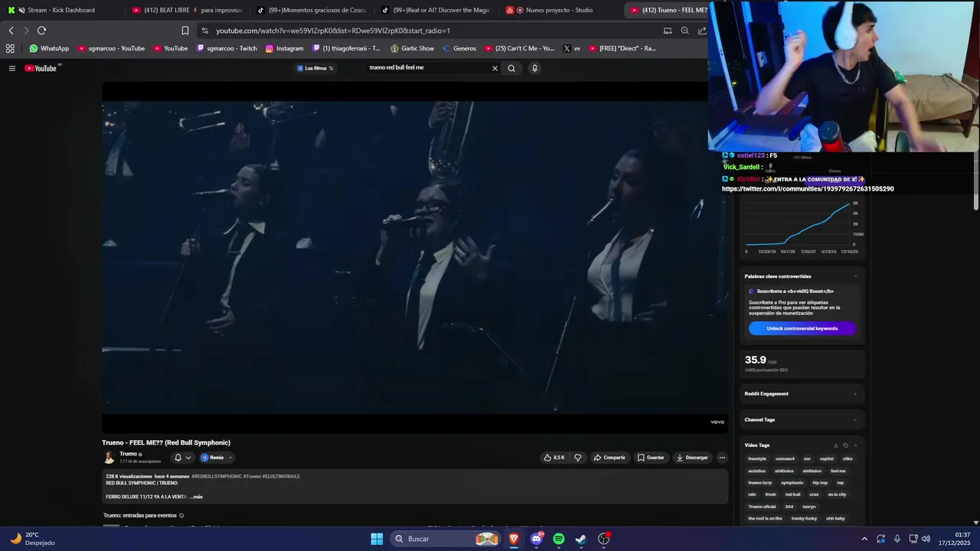This screenshot has height=551, width=980.
Task: Switch to Real or AI? tab
Action: point(436,10)
